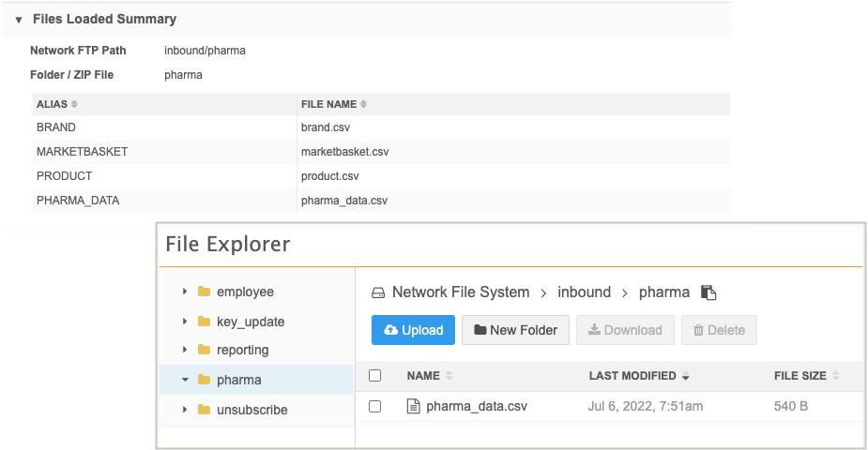
Task: Expand the key_update folder arrow
Action: (x=185, y=322)
